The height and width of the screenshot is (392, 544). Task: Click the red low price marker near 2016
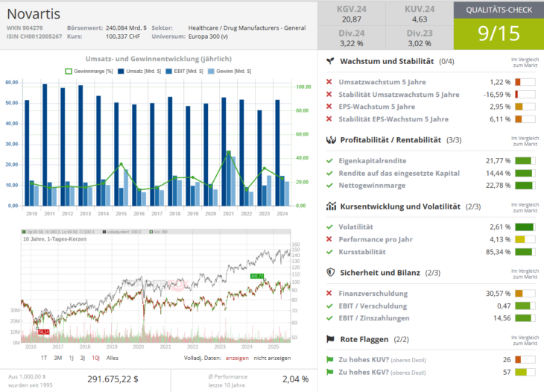[x=44, y=332]
